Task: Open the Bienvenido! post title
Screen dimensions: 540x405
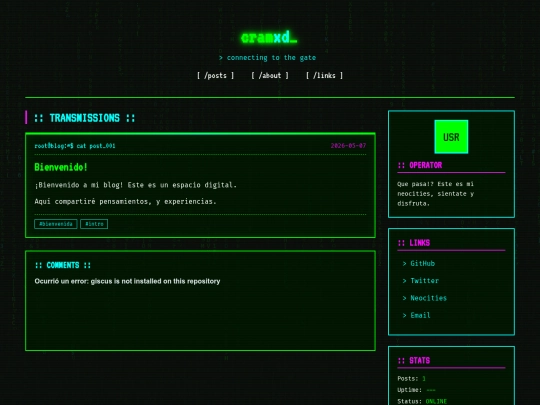Action: pyautogui.click(x=61, y=167)
